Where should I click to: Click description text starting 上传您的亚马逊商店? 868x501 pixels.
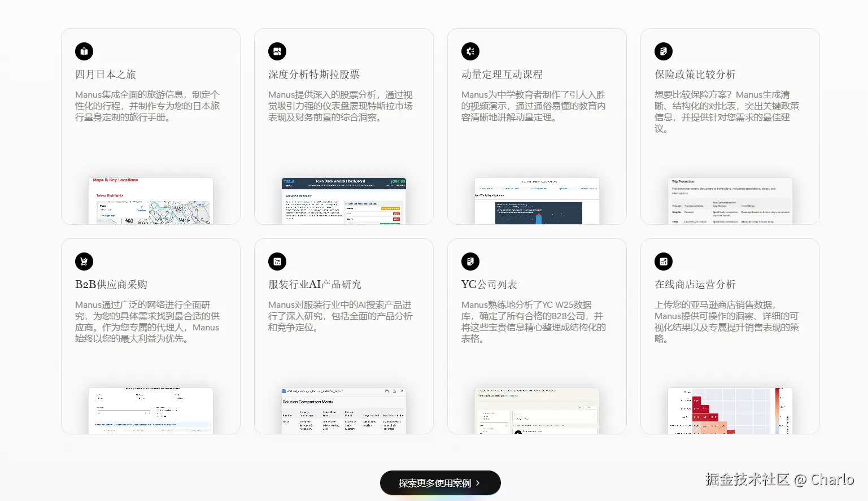point(727,322)
